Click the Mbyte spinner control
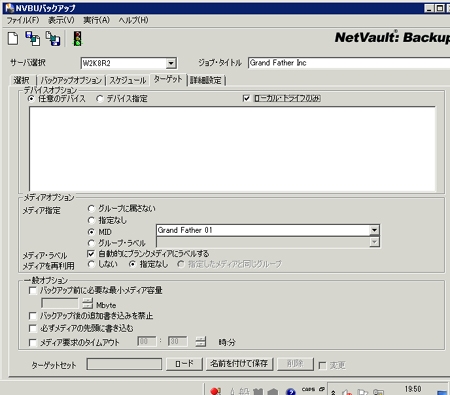450x395 pixels. point(87,303)
